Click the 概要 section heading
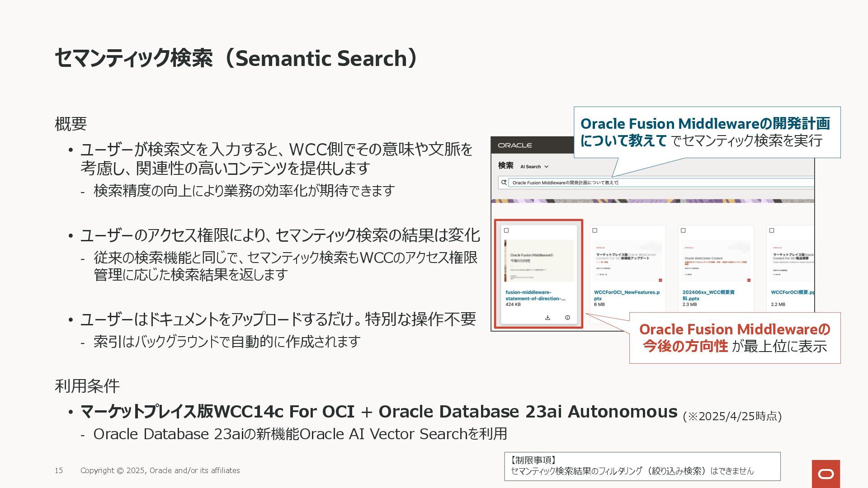868x488 pixels. [71, 123]
